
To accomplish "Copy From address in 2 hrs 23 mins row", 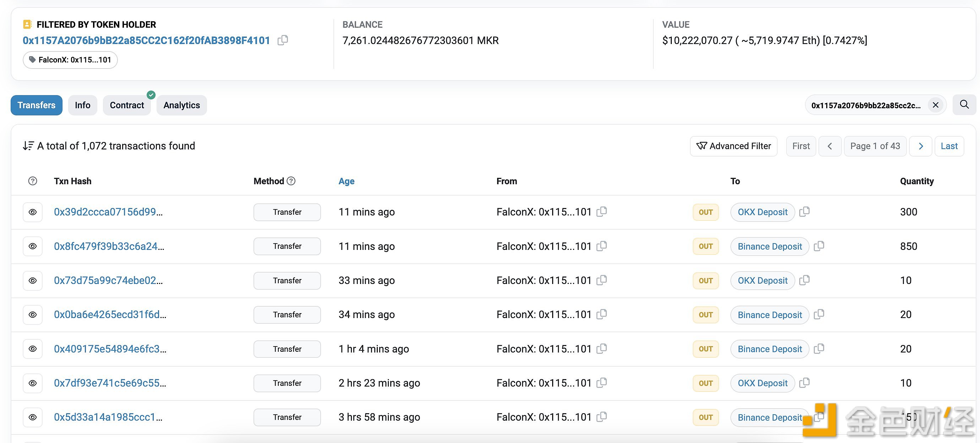I will click(601, 383).
